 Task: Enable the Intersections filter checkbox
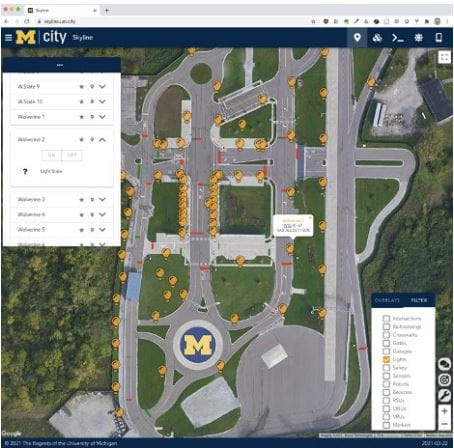[x=386, y=318]
